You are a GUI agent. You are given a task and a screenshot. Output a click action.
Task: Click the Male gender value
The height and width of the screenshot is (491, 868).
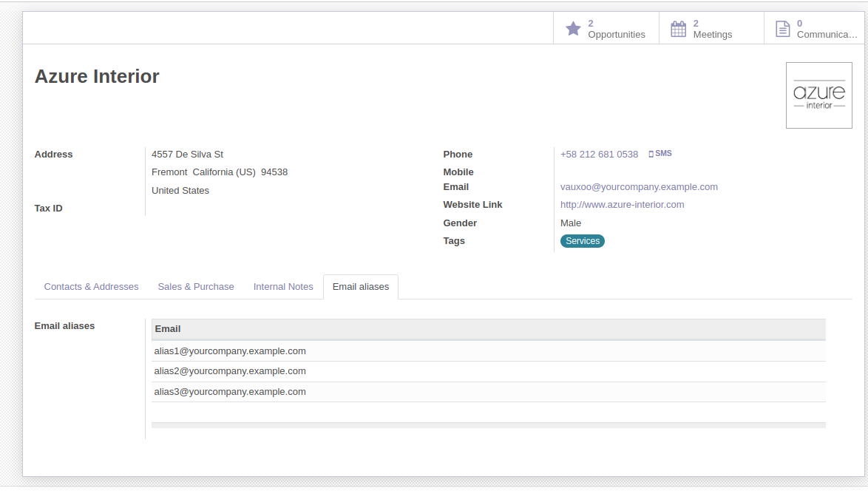571,223
